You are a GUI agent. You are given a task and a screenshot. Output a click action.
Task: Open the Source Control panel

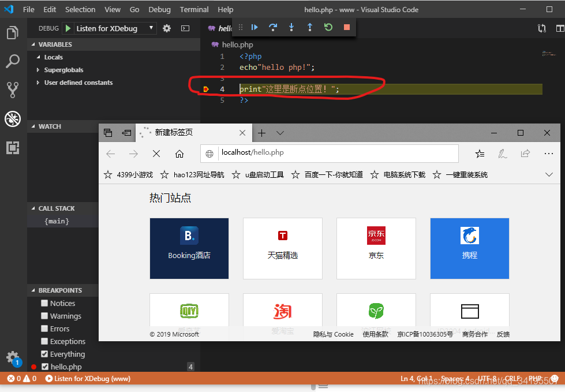coord(12,89)
